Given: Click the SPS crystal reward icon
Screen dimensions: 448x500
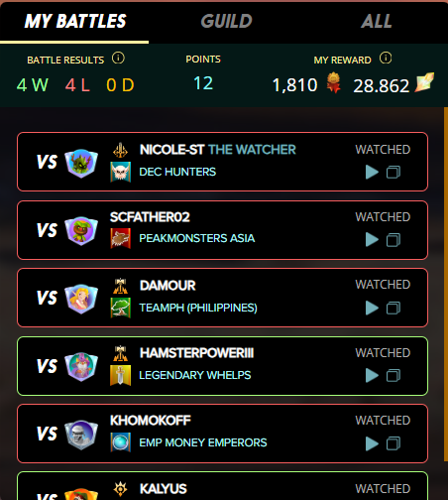Looking at the screenshot, I should pyautogui.click(x=424, y=82).
